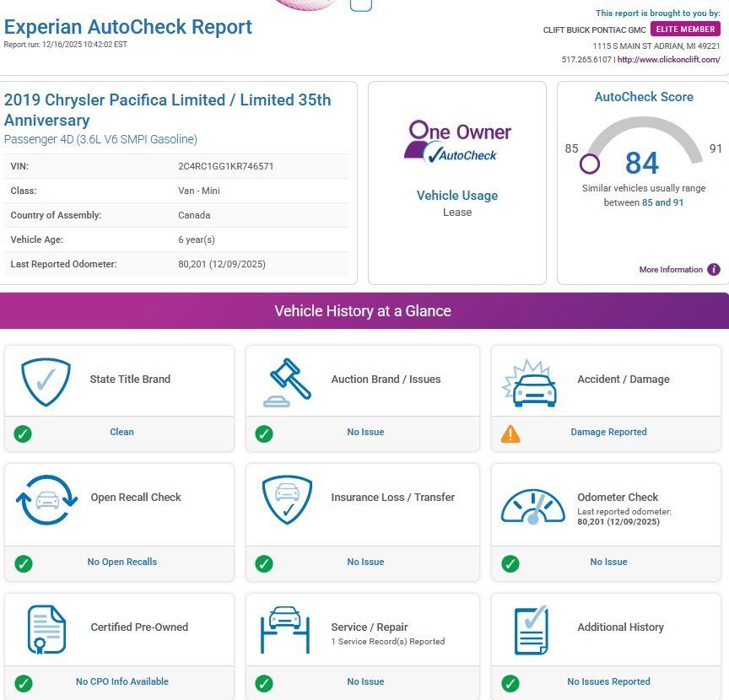Screen dimensions: 729x700
Task: Click the AutoCheck Score gauge marker
Action: [x=591, y=164]
